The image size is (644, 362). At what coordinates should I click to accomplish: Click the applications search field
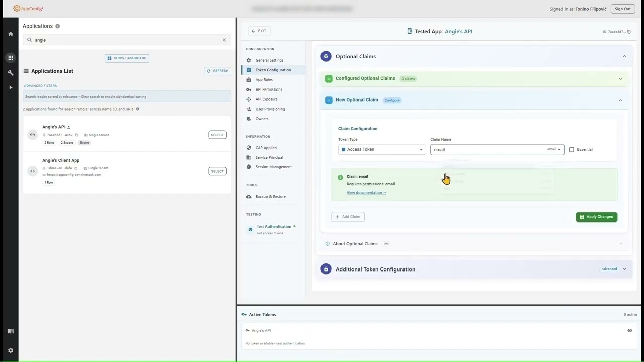tap(127, 40)
